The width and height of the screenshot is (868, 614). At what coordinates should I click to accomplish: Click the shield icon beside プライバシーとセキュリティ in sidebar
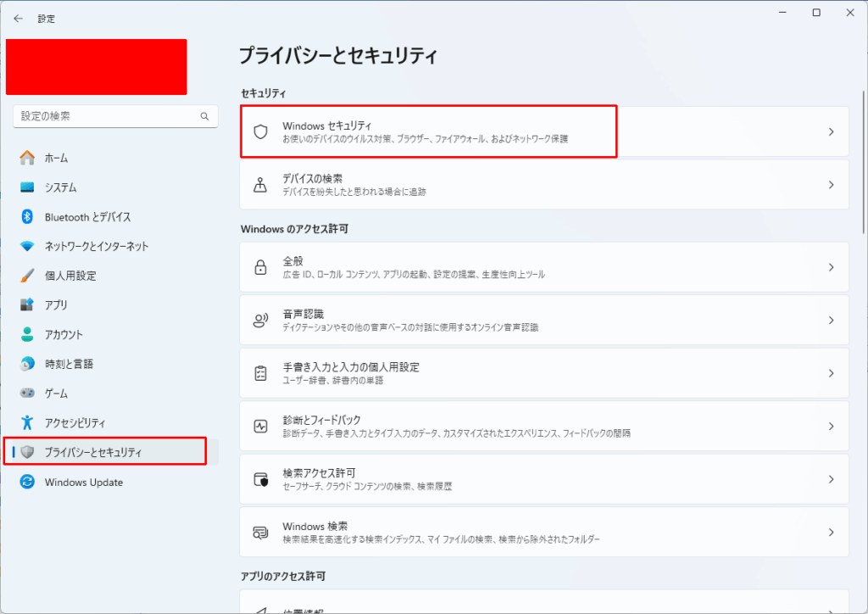(27, 452)
